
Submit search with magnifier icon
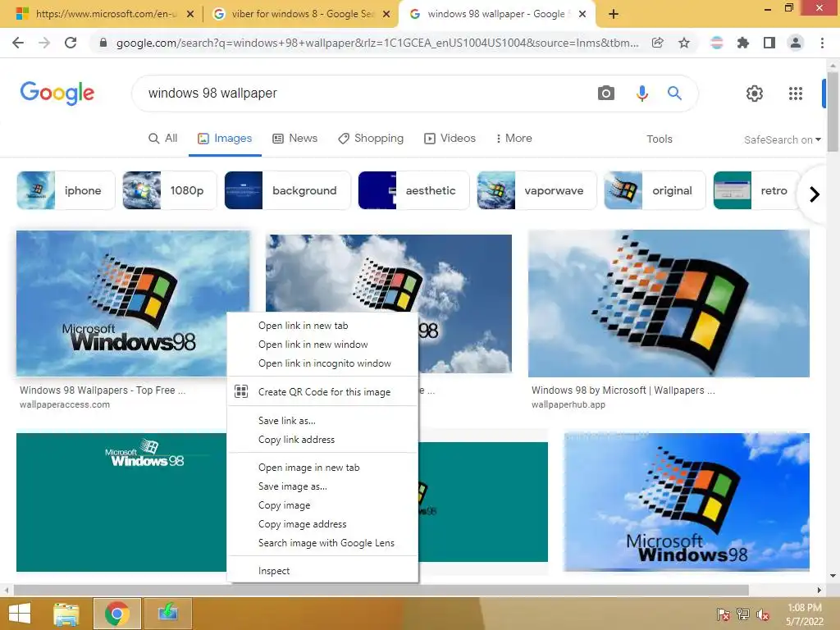[x=674, y=94]
